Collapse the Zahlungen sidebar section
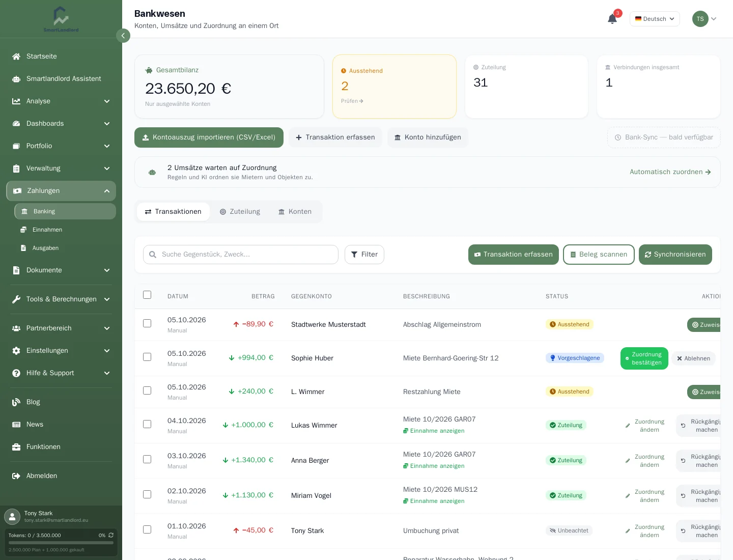The image size is (733, 560). (61, 191)
